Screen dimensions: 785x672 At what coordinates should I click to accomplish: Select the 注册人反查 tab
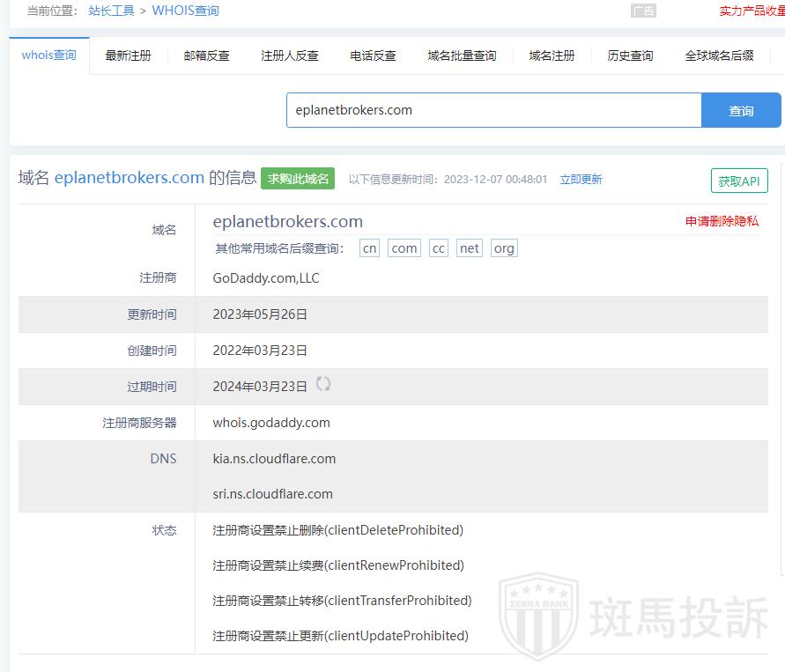(x=290, y=55)
